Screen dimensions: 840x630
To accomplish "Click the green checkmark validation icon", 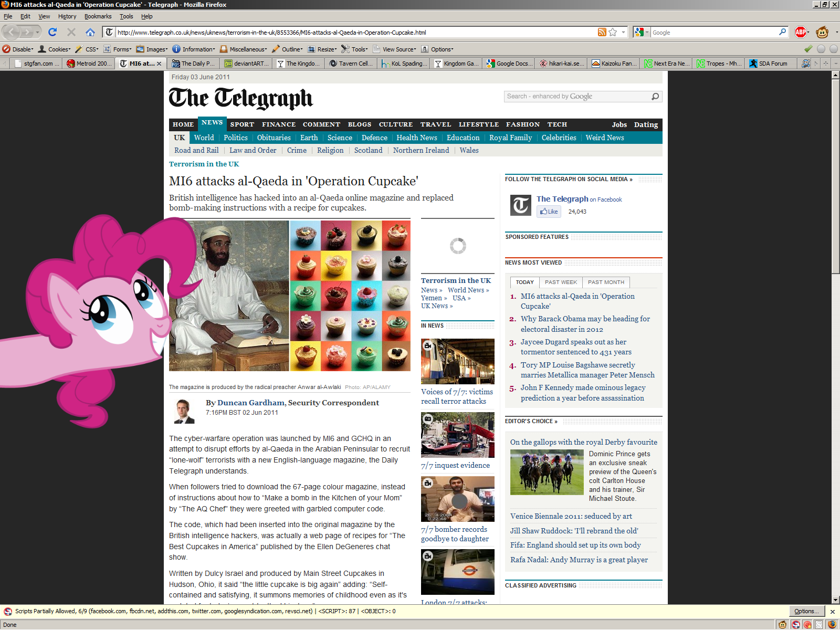I will tap(808, 49).
